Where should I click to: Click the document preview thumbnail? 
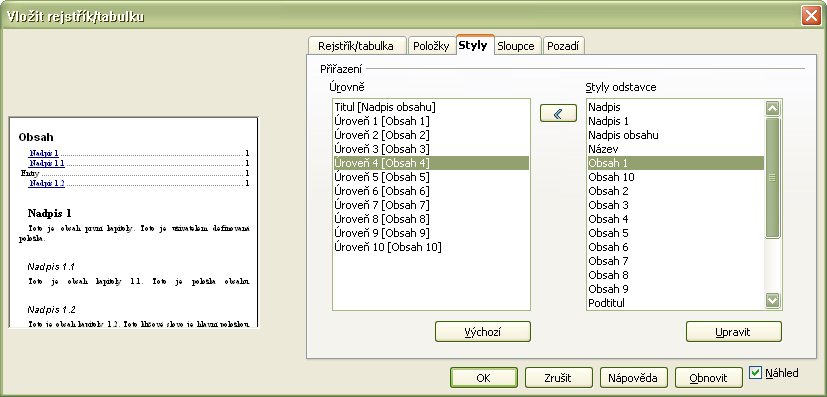pos(133,222)
